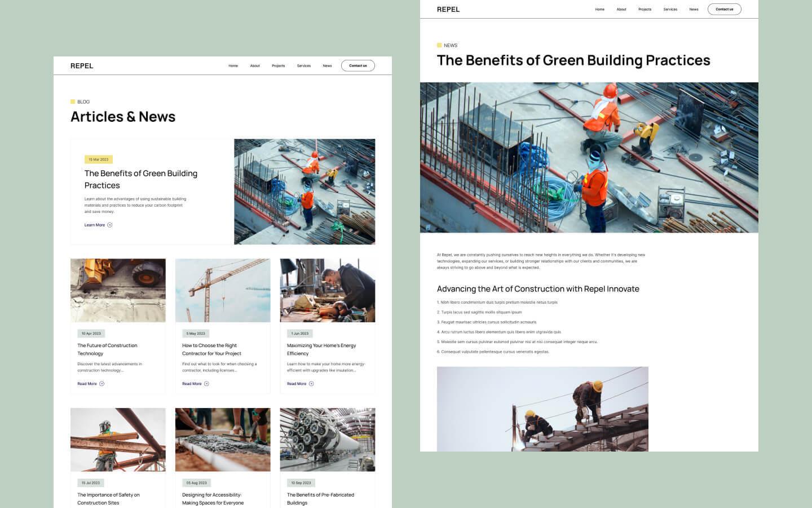Open the News link in the top navigation
Image resolution: width=812 pixels, height=508 pixels.
click(327, 65)
